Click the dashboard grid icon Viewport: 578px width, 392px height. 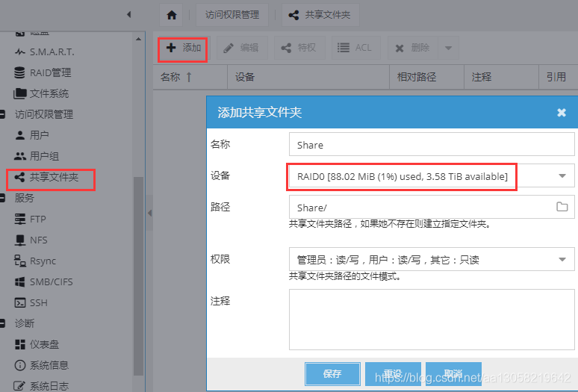[20, 344]
